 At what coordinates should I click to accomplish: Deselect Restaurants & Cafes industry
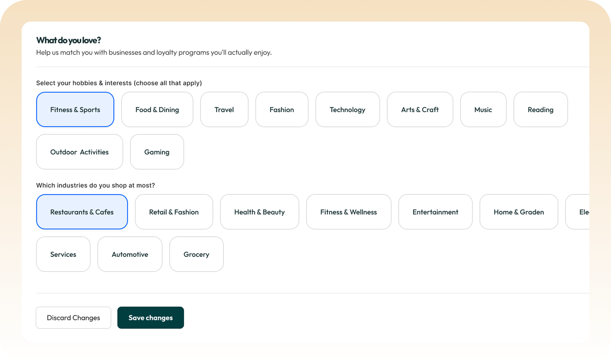[82, 212]
